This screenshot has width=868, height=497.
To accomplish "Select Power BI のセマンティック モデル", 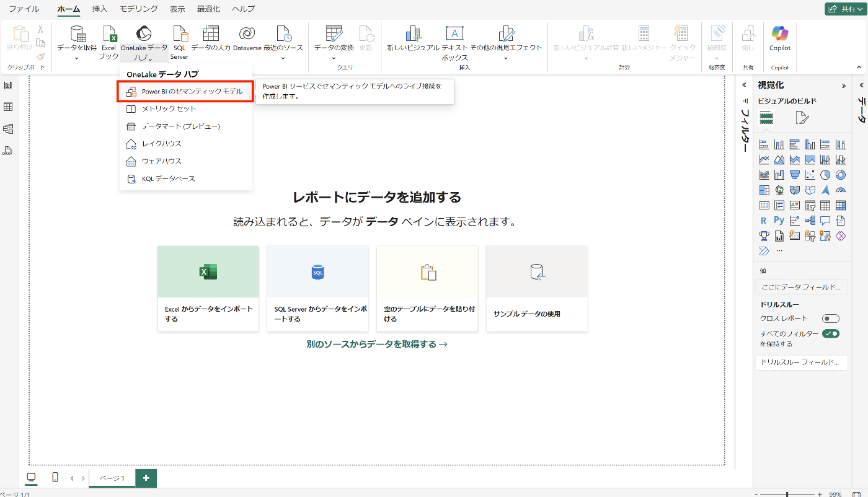I will (185, 91).
